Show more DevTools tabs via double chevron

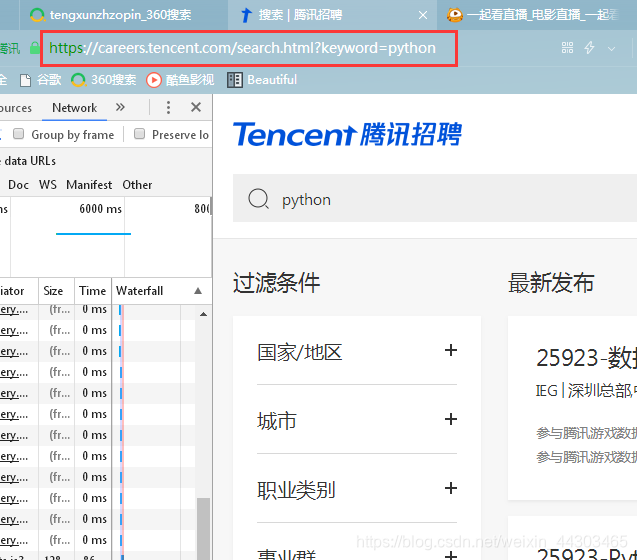(120, 107)
